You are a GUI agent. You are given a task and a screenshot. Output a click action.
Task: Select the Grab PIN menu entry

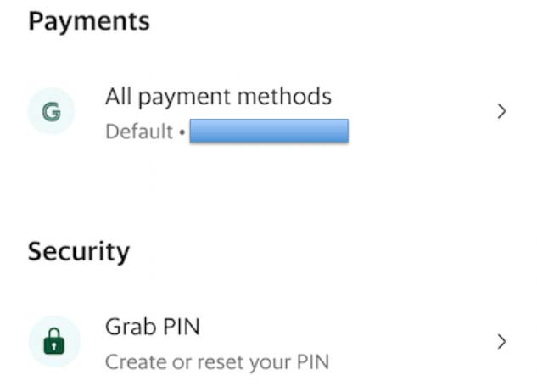255,341
